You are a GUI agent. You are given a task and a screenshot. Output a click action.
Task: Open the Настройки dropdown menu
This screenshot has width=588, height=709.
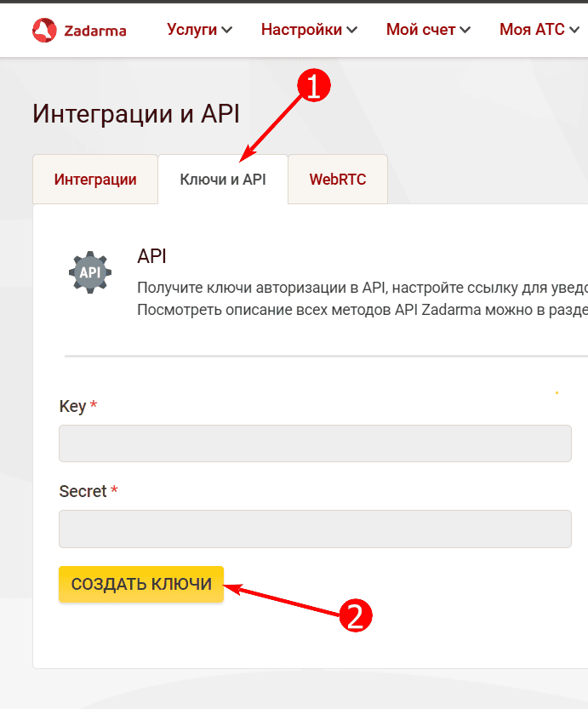click(309, 30)
